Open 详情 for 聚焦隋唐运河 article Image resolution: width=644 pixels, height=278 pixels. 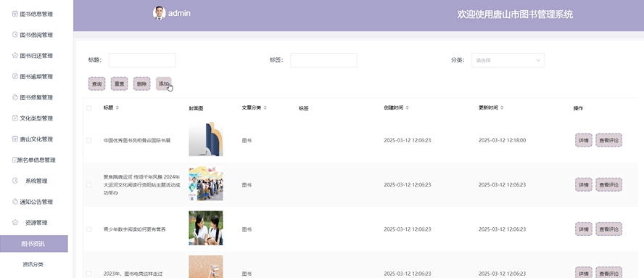click(x=584, y=184)
